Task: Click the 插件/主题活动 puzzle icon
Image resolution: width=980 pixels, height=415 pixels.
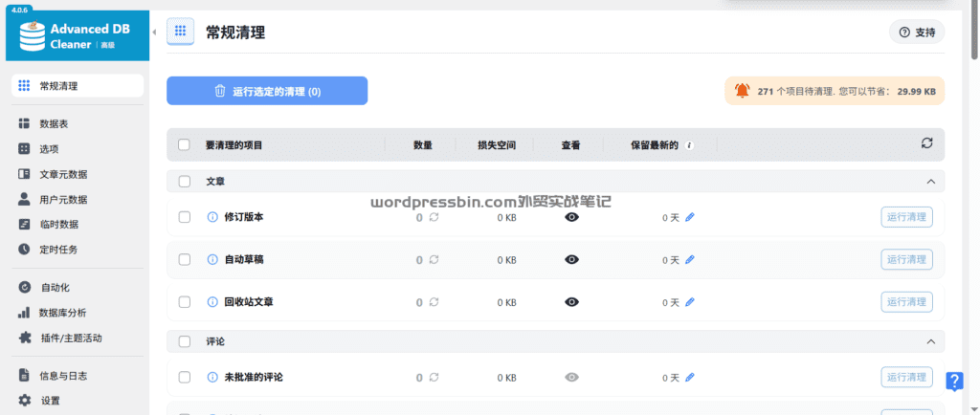Action: coord(24,339)
